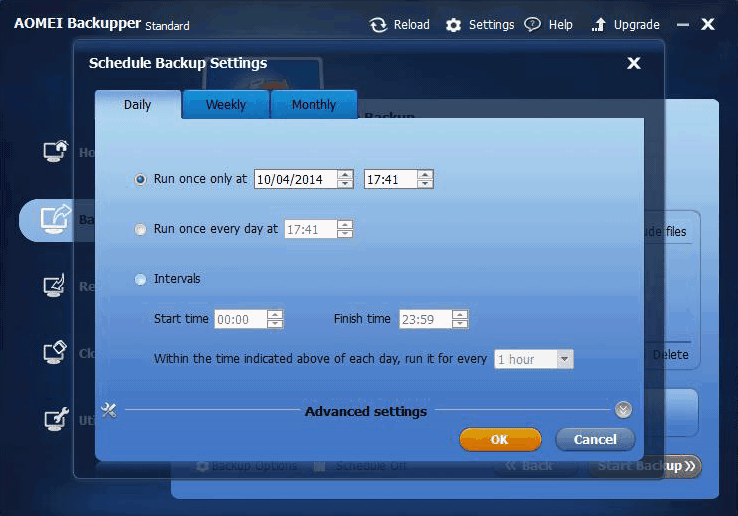This screenshot has height=516, width=738.
Task: Select 'Run once only at' option
Action: click(x=140, y=179)
